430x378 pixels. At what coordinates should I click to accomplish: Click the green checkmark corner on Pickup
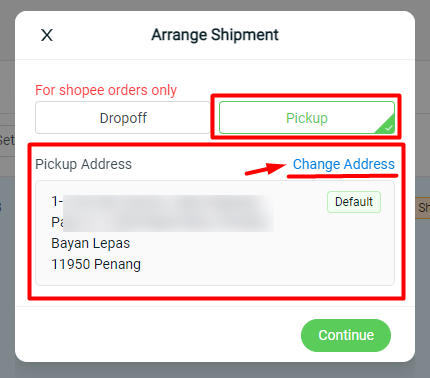[x=387, y=126]
